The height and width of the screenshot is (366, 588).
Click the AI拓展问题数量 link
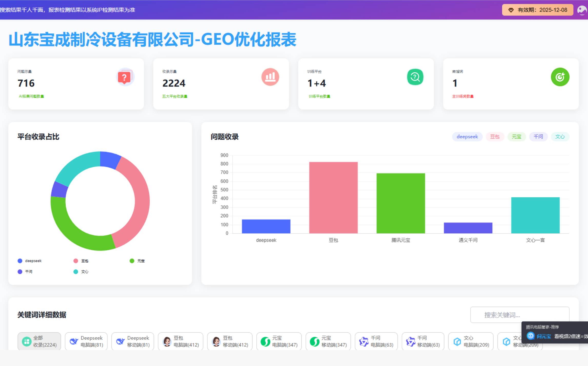pos(31,96)
